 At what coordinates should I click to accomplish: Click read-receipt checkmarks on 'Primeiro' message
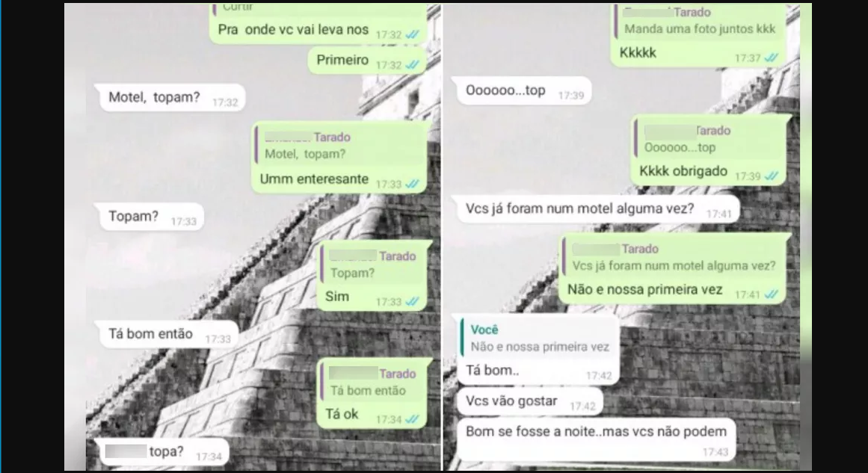click(x=412, y=65)
